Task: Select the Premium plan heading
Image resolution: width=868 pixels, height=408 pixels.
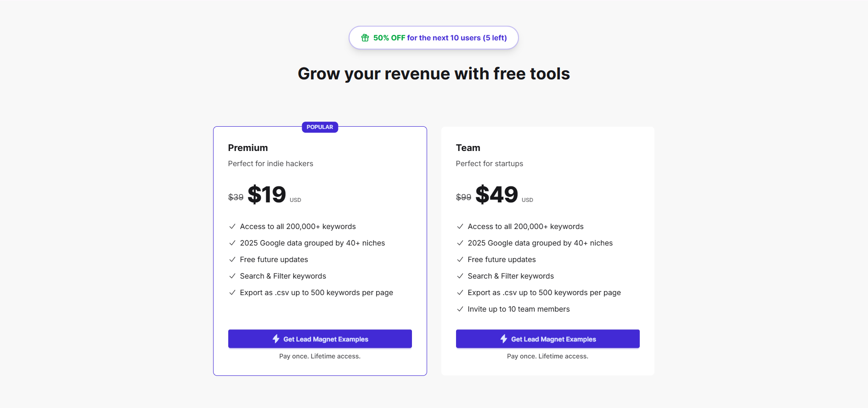Action: pyautogui.click(x=248, y=148)
